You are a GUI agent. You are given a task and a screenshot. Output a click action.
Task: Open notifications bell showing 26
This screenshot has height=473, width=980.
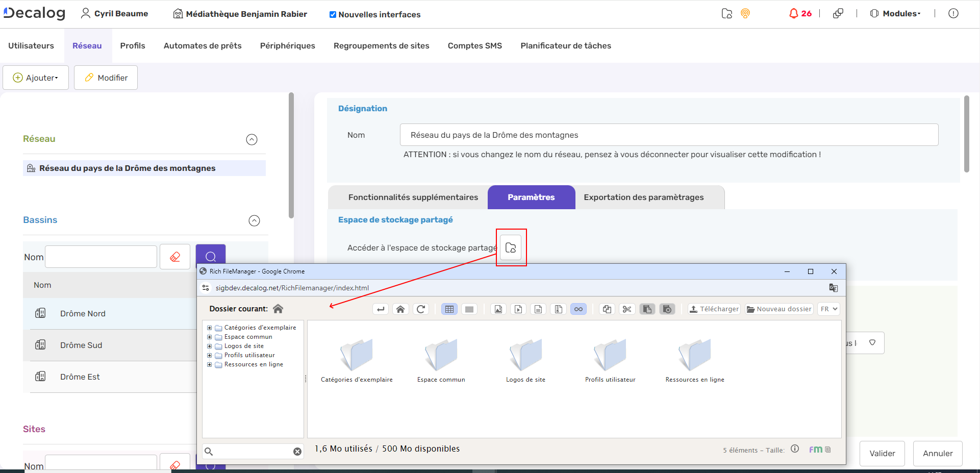pyautogui.click(x=794, y=14)
